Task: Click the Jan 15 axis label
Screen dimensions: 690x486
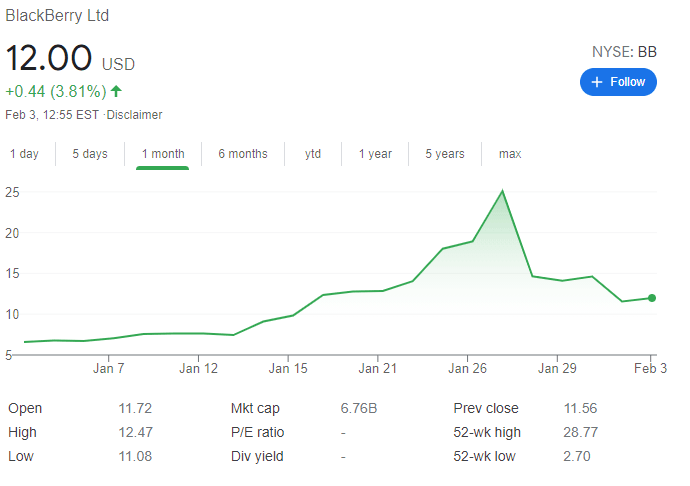Action: 288,369
